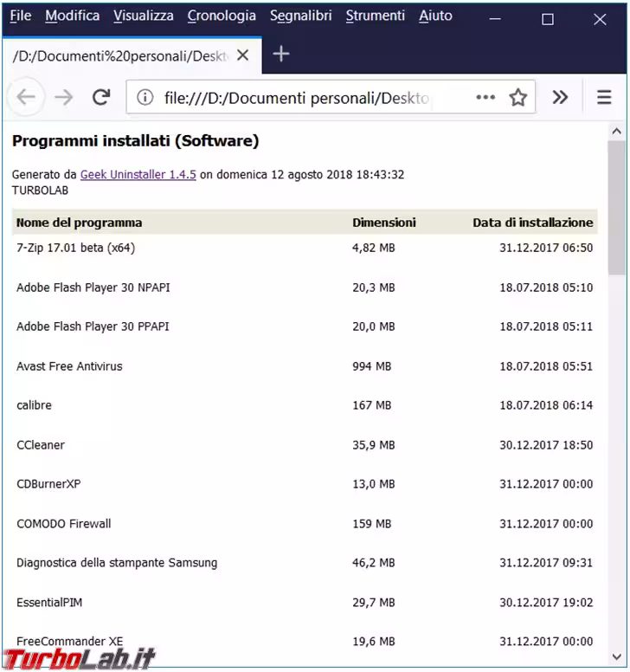630x672 pixels.
Task: Open the File menu
Action: coord(20,16)
